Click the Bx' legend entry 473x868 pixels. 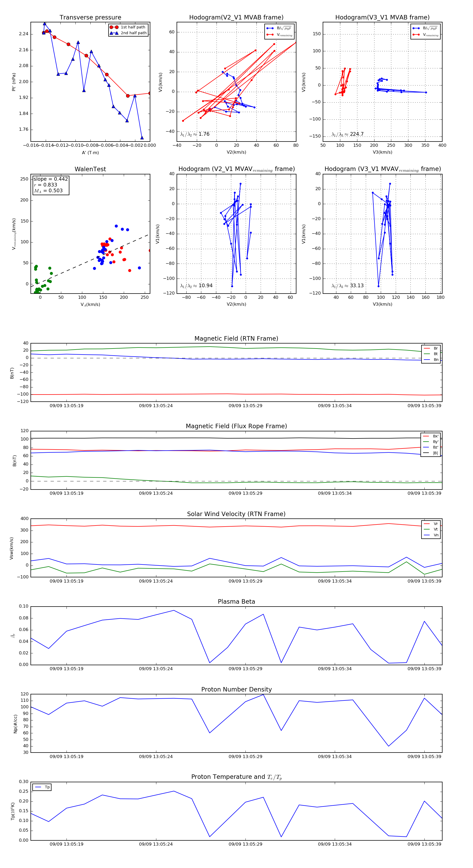(x=431, y=436)
